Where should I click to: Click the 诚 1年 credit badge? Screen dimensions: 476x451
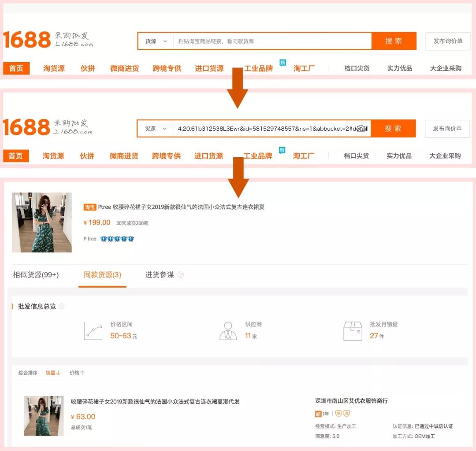point(320,414)
